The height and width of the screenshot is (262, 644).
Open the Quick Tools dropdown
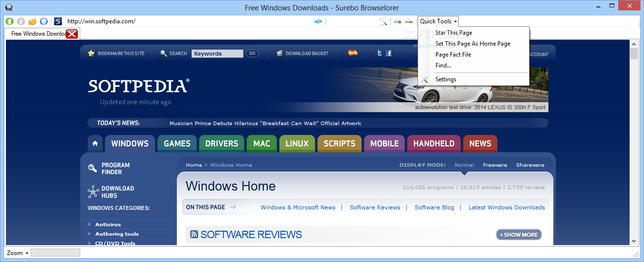pyautogui.click(x=438, y=21)
